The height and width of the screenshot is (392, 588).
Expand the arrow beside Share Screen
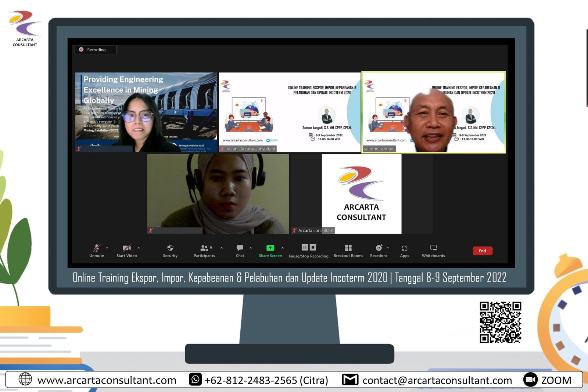282,248
